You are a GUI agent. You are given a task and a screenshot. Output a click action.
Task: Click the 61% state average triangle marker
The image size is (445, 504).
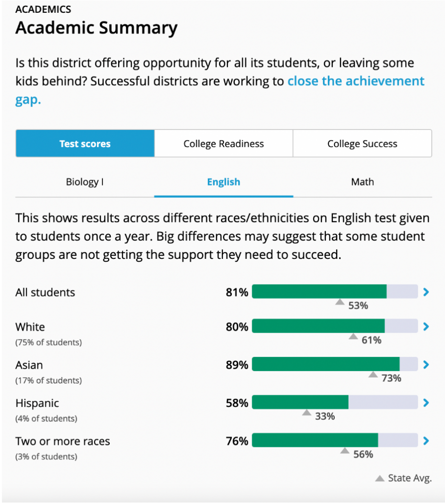353,337
